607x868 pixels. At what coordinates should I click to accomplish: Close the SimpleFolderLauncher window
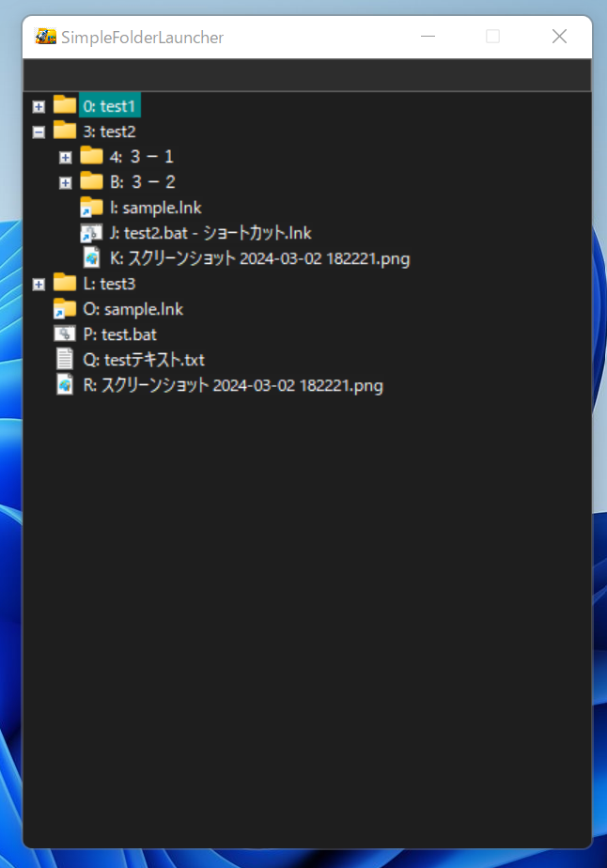point(559,37)
